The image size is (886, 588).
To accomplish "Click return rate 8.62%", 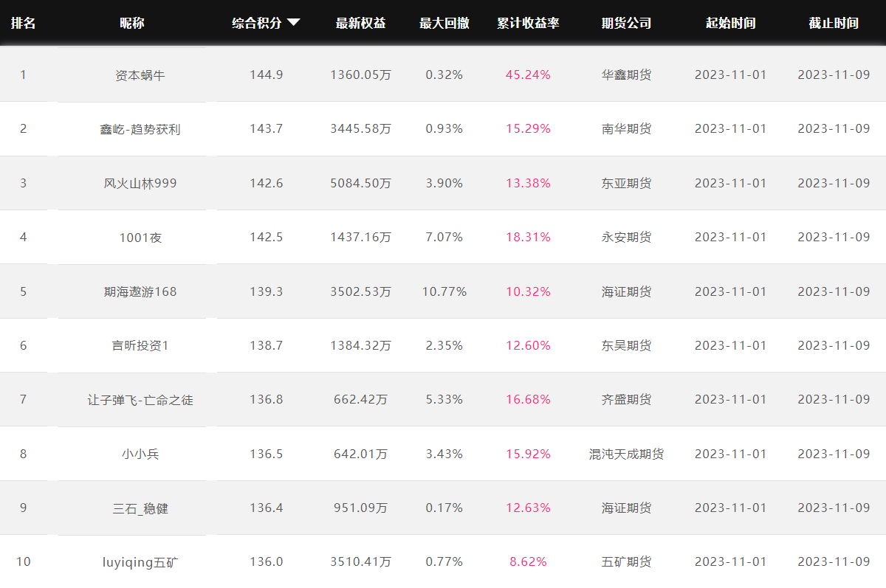I will [528, 561].
